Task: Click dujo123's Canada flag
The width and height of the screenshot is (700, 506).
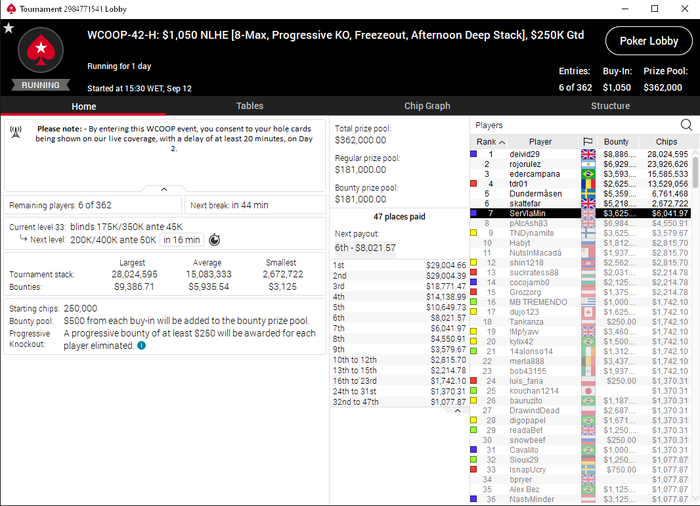Action: pyautogui.click(x=588, y=312)
